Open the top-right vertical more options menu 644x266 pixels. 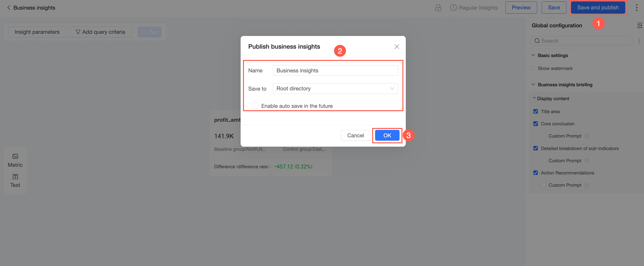tap(637, 8)
